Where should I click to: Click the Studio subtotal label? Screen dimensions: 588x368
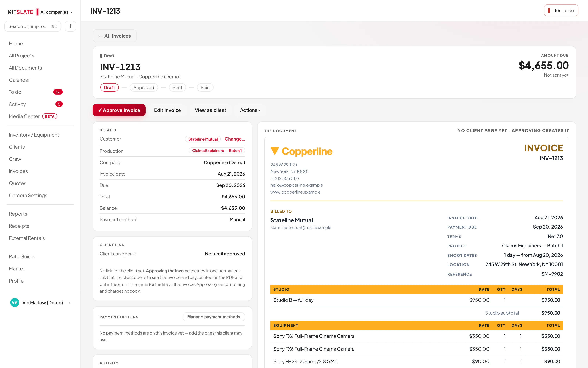tap(502, 313)
